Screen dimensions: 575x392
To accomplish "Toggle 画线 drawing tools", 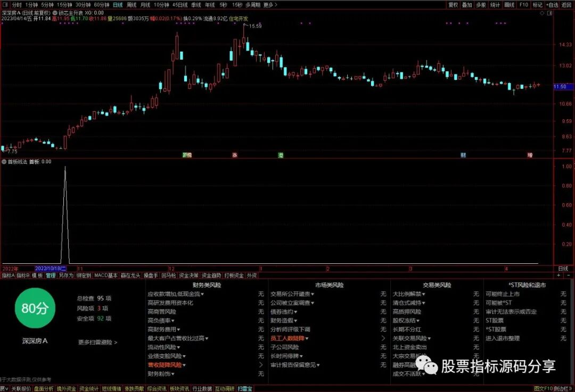I will pos(509,5).
